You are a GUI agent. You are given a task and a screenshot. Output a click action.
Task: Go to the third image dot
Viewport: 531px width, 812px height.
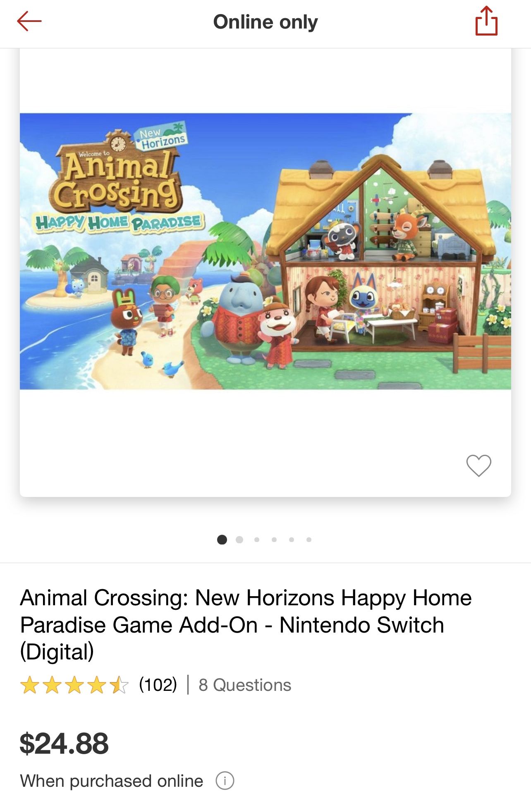point(257,540)
